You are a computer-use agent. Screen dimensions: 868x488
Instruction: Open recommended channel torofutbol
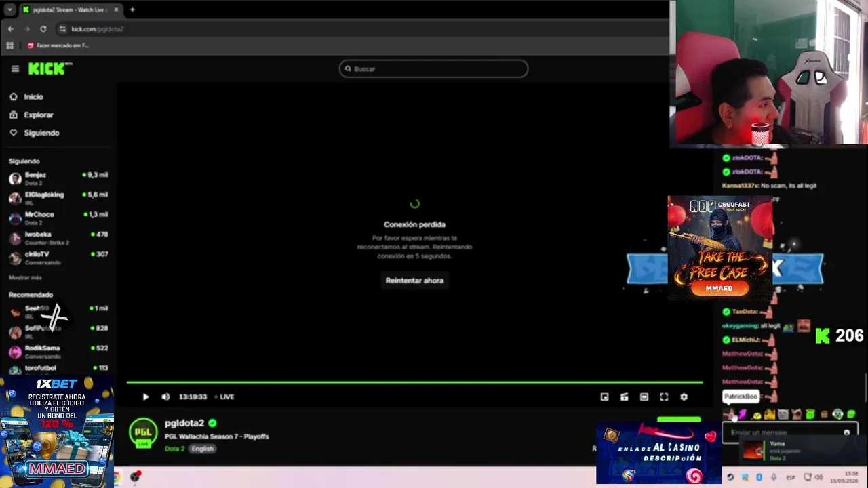tap(58, 369)
